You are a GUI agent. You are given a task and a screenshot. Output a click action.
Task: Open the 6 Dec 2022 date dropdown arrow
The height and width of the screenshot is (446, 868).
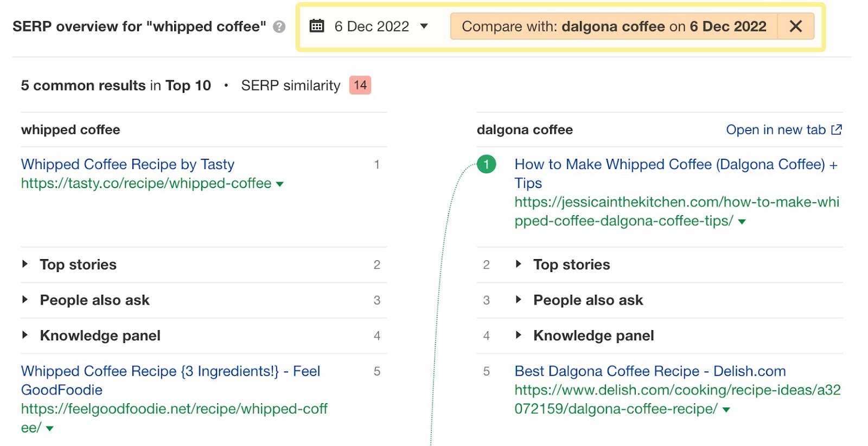[x=424, y=26]
